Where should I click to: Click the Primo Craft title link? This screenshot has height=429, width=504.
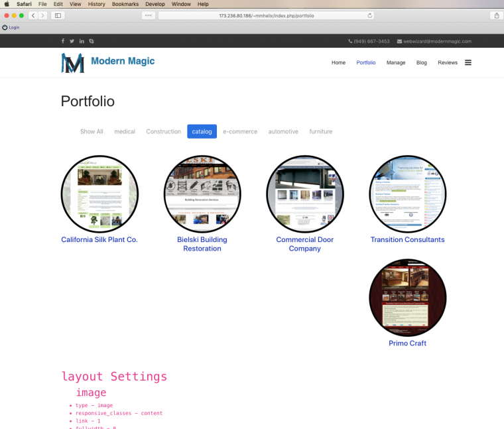click(x=408, y=343)
